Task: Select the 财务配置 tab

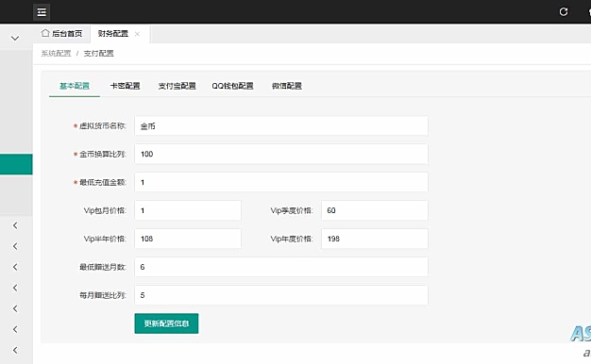Action: pos(112,34)
